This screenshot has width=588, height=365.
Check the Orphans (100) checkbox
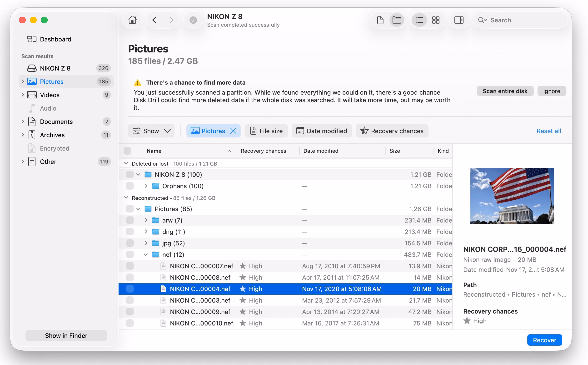click(x=130, y=186)
